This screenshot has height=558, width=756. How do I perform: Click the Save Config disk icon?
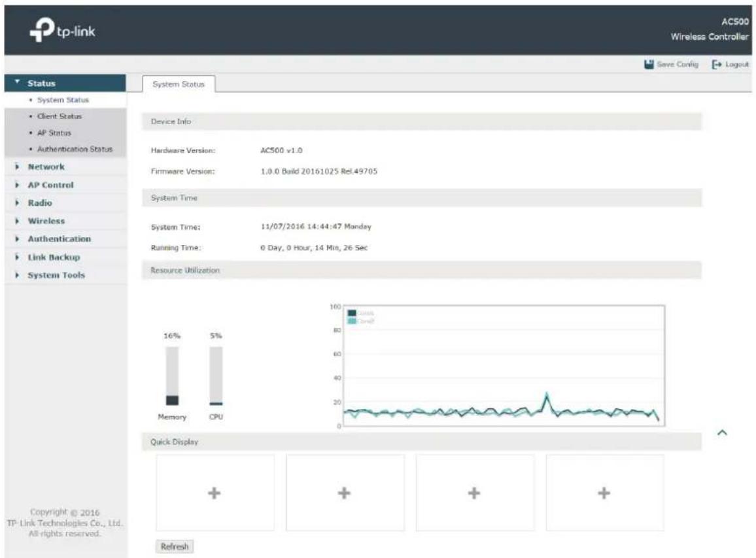tap(649, 64)
